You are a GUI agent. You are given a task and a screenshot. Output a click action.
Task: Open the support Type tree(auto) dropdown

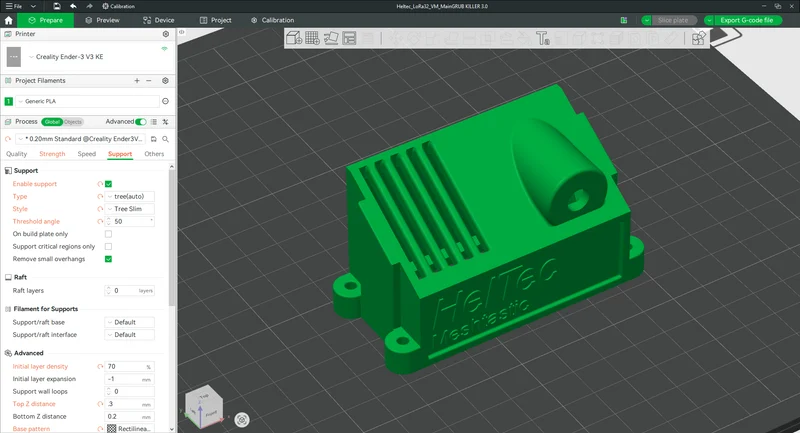tap(130, 196)
